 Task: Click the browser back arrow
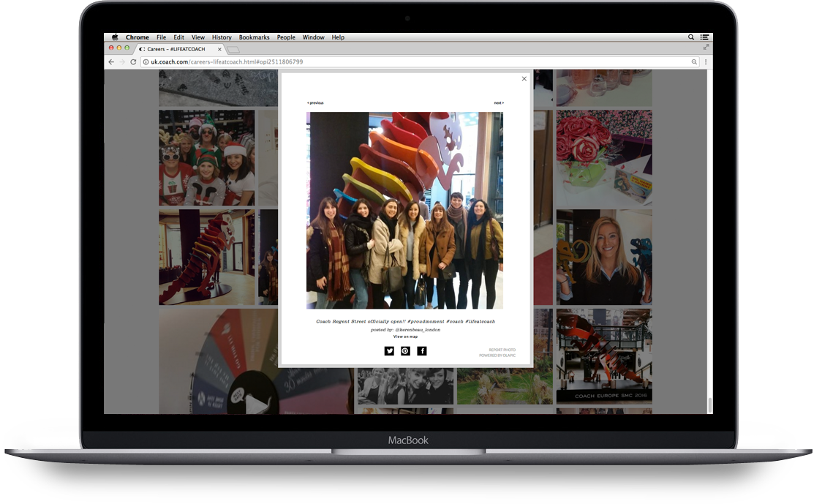pyautogui.click(x=111, y=61)
